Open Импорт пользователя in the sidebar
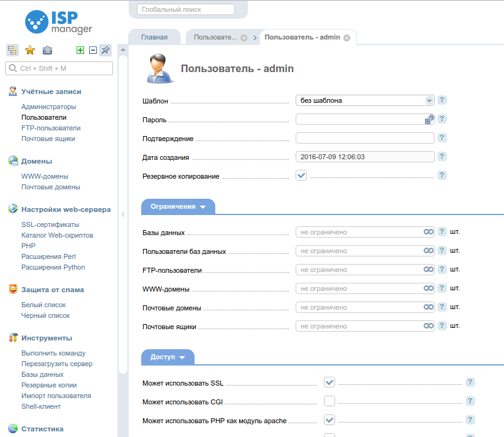This screenshot has width=504, height=437. tap(56, 396)
